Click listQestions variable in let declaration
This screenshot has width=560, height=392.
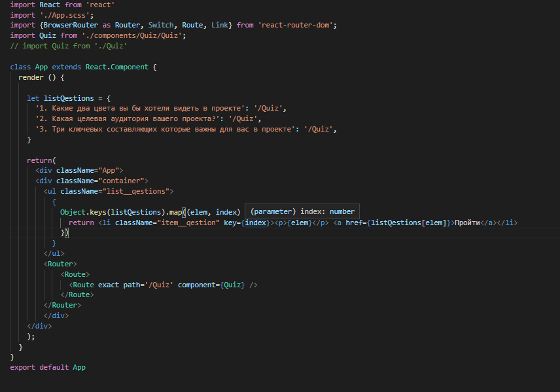69,98
